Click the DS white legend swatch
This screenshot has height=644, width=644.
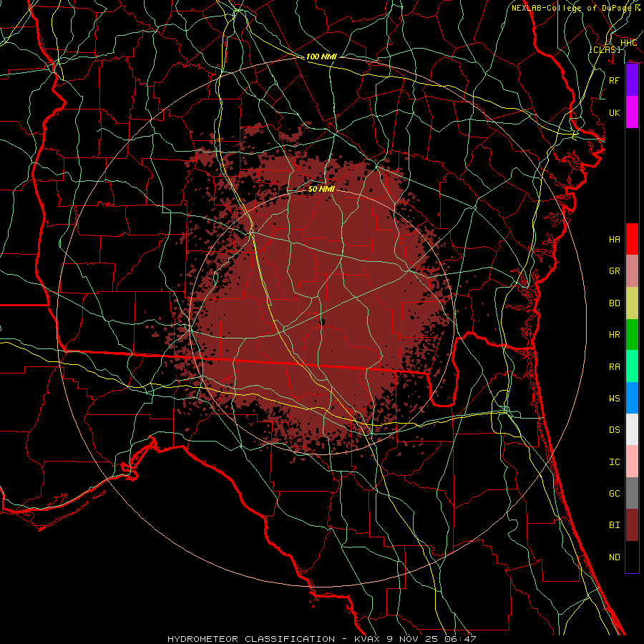(x=632, y=429)
